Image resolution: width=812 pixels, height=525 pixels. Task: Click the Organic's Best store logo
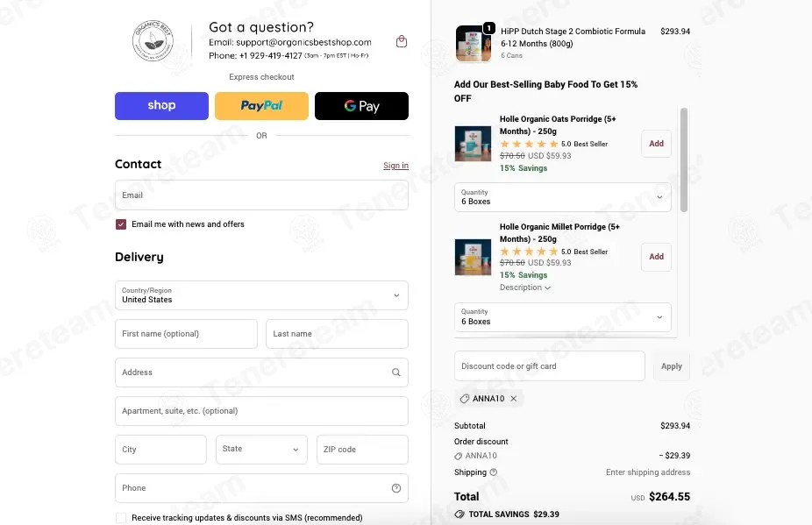pyautogui.click(x=153, y=41)
